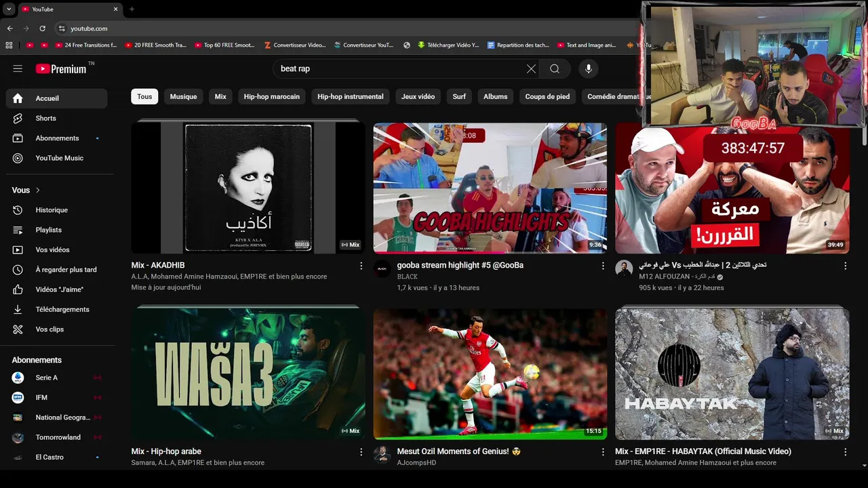Open Tomorrowland subscription channel
The height and width of the screenshot is (488, 868).
(x=57, y=437)
